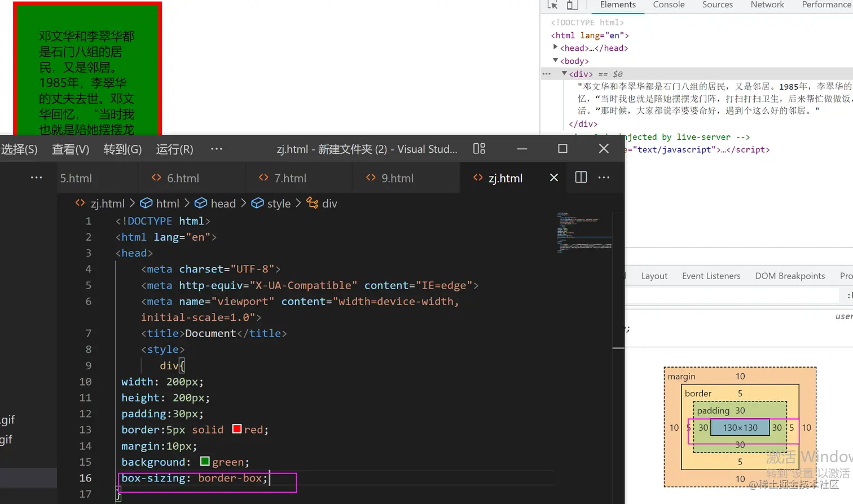Click the padding label in the box model
This screenshot has height=504, width=853.
point(713,411)
